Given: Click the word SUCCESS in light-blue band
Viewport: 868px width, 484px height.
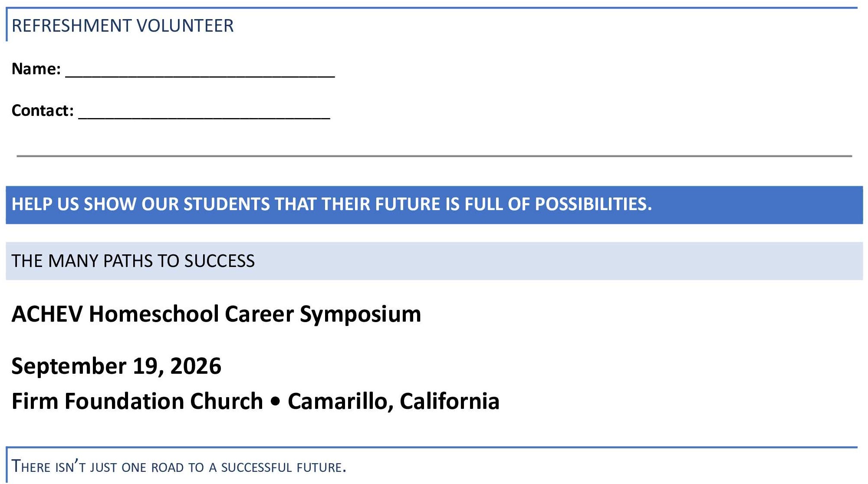Looking at the screenshot, I should (x=219, y=261).
